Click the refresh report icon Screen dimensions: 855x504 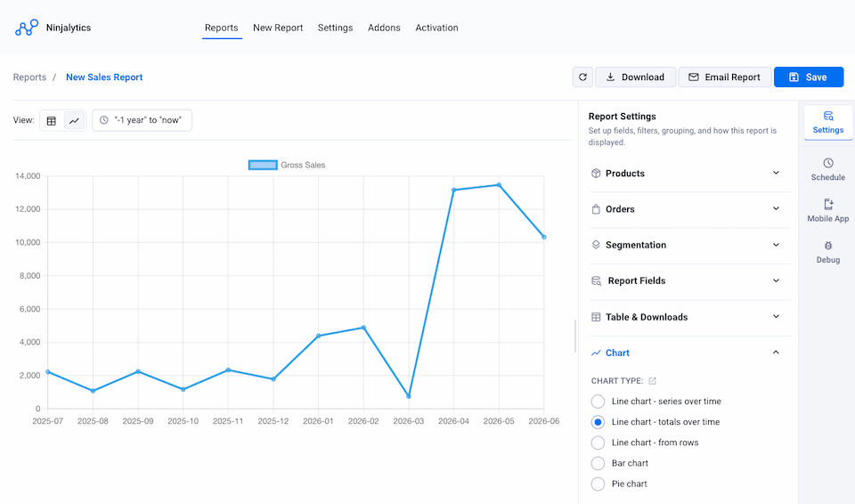[x=582, y=77]
